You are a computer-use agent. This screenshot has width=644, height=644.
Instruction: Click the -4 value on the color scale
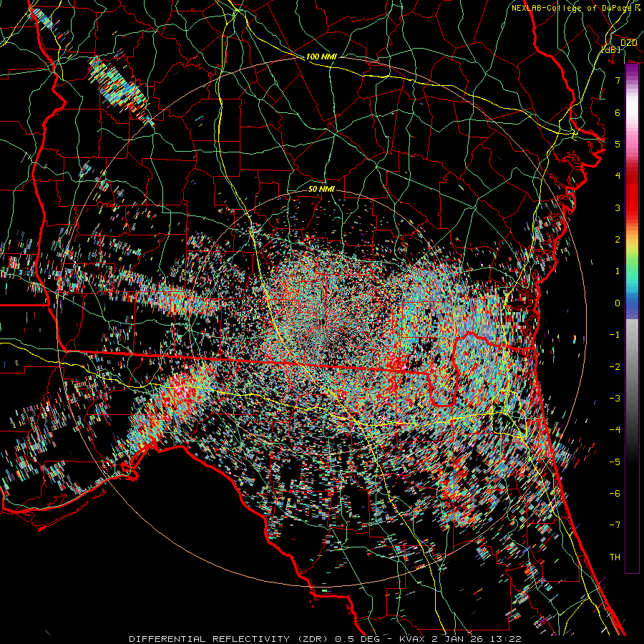pyautogui.click(x=615, y=430)
